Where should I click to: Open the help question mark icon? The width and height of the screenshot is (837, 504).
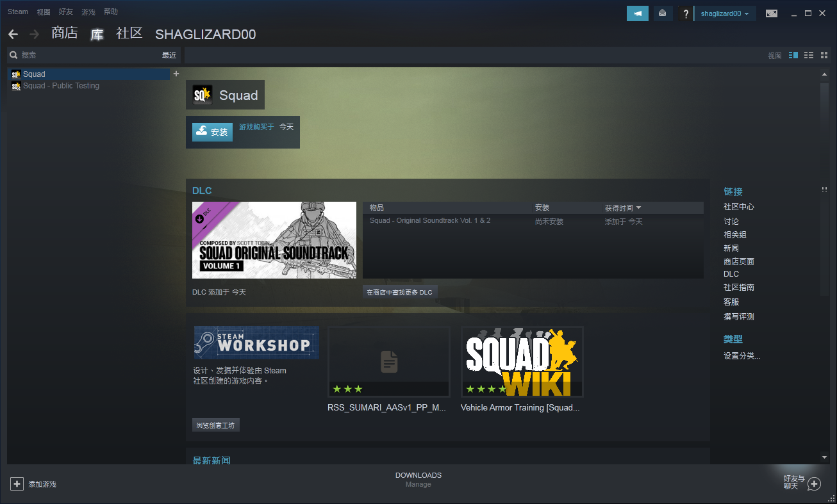[685, 13]
